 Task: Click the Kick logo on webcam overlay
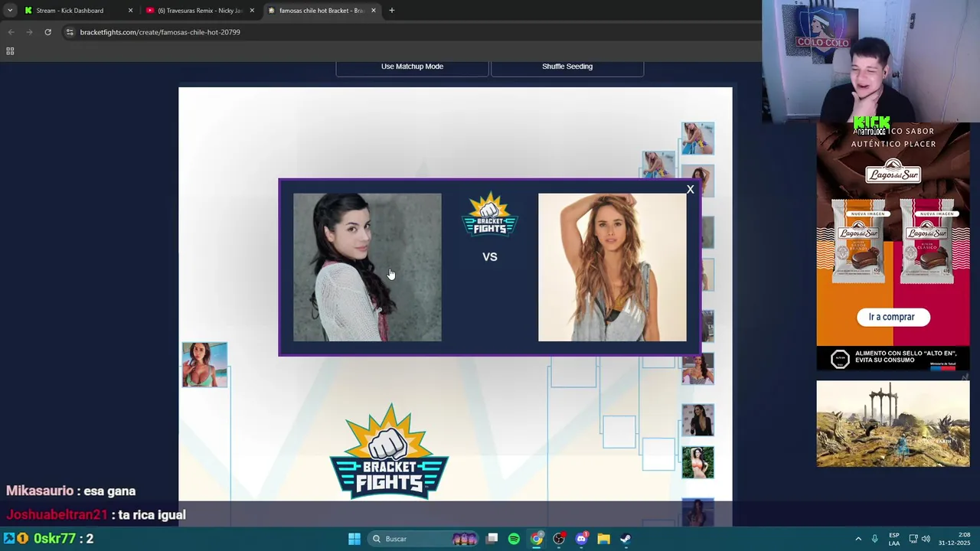pyautogui.click(x=871, y=123)
